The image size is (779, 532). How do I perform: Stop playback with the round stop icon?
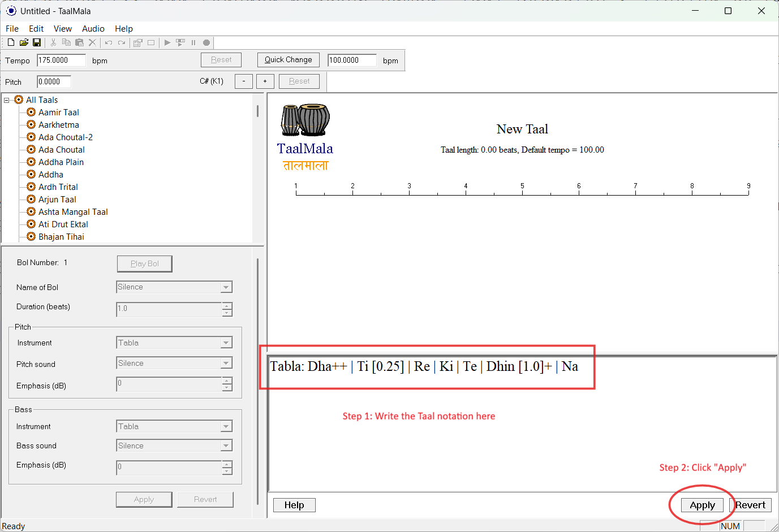pos(206,42)
